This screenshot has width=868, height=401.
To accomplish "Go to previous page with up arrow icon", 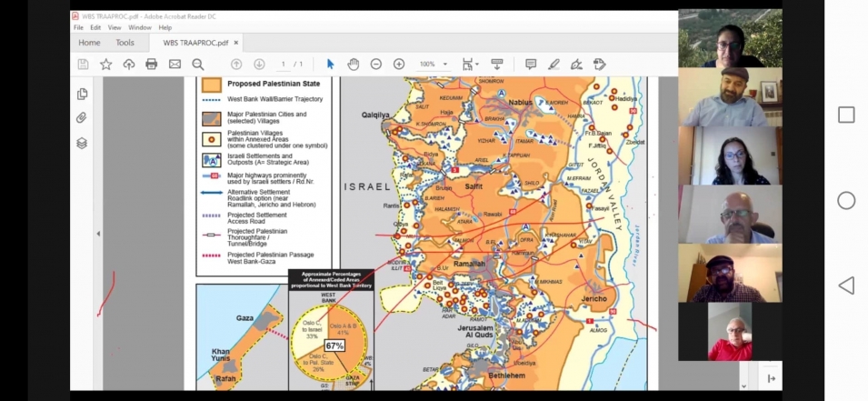I will click(236, 65).
